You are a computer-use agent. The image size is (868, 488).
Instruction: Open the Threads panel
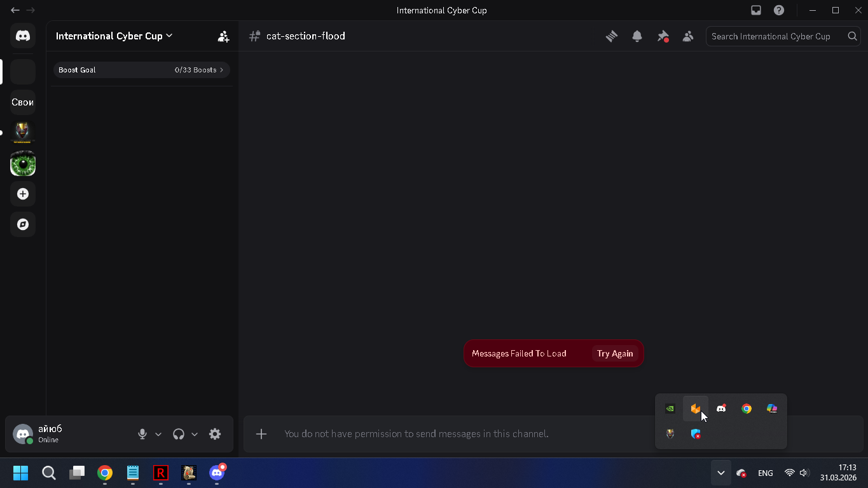click(x=612, y=36)
